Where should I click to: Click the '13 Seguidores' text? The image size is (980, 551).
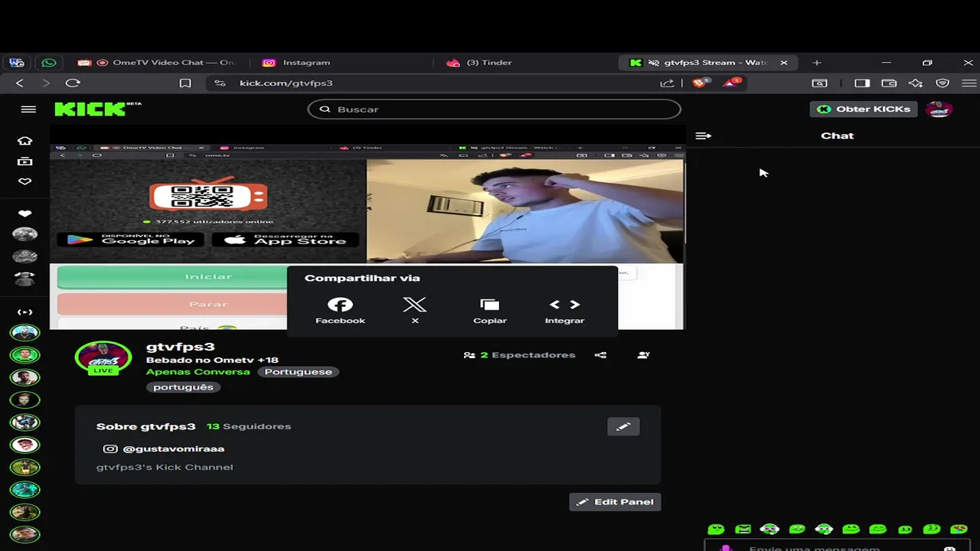[249, 426]
